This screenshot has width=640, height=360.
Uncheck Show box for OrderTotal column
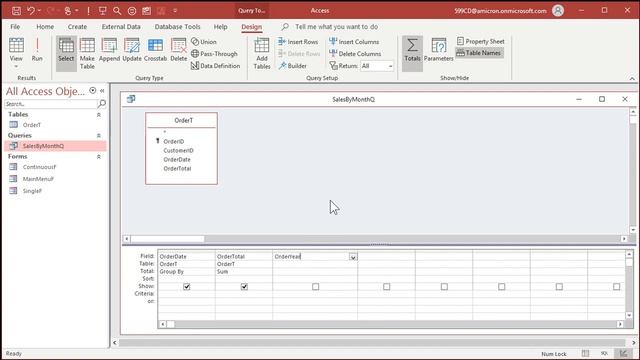click(x=244, y=287)
